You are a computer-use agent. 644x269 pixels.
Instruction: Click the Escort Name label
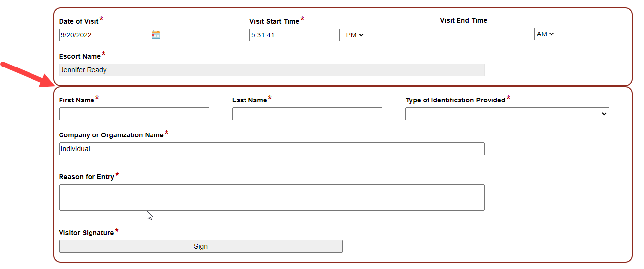[x=80, y=56]
